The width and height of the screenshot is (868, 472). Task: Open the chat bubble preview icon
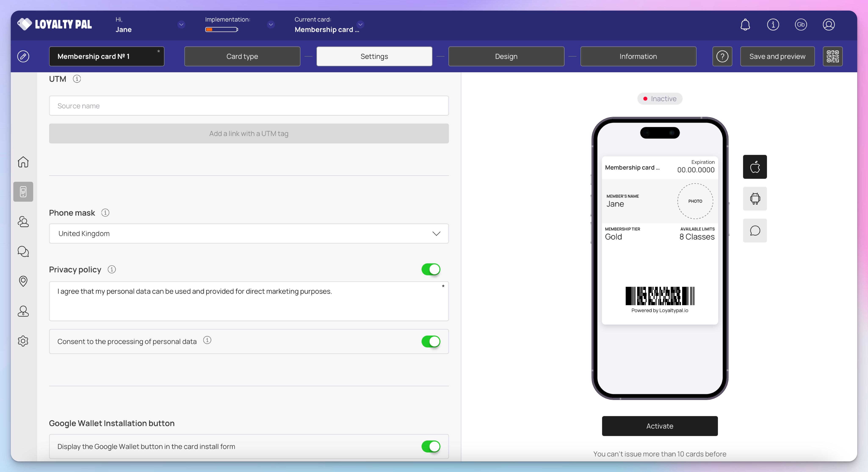755,231
